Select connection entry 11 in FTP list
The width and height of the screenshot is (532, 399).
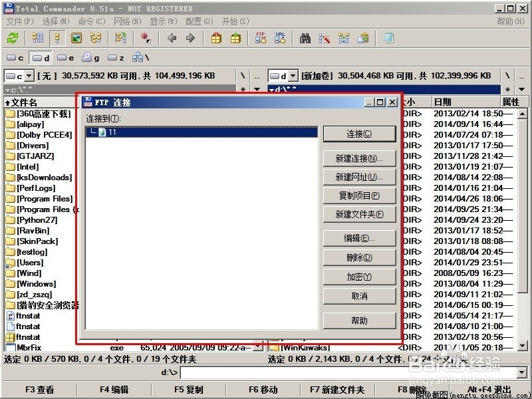tap(202, 132)
